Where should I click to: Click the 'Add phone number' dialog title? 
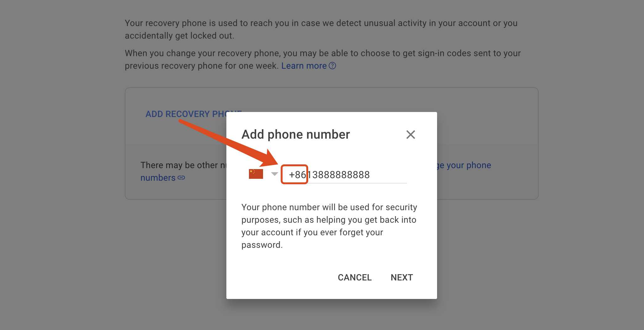coord(295,134)
